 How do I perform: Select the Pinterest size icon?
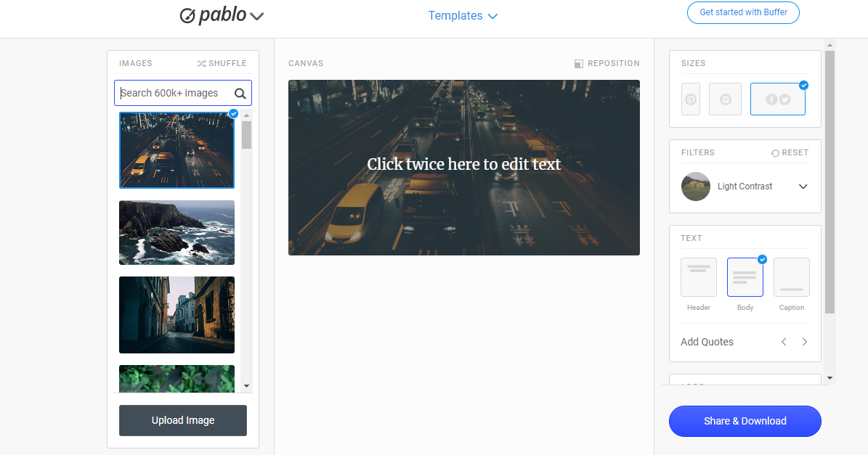tap(690, 99)
